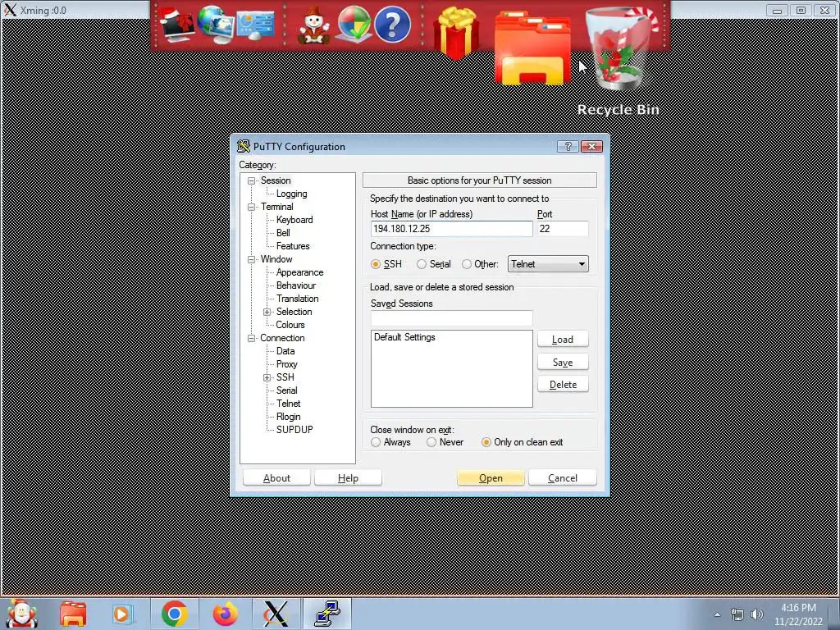Click the Open button

point(491,478)
